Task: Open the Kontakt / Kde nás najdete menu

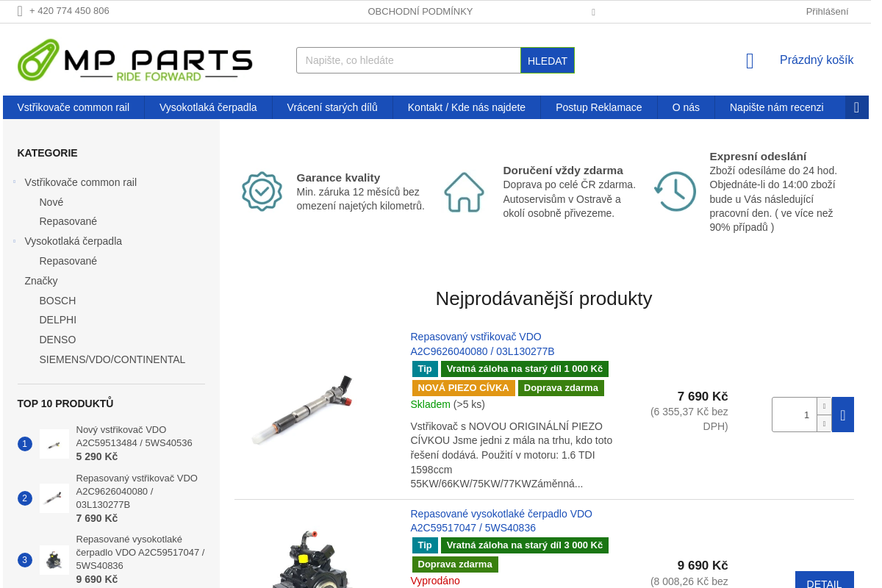Action: [467, 107]
